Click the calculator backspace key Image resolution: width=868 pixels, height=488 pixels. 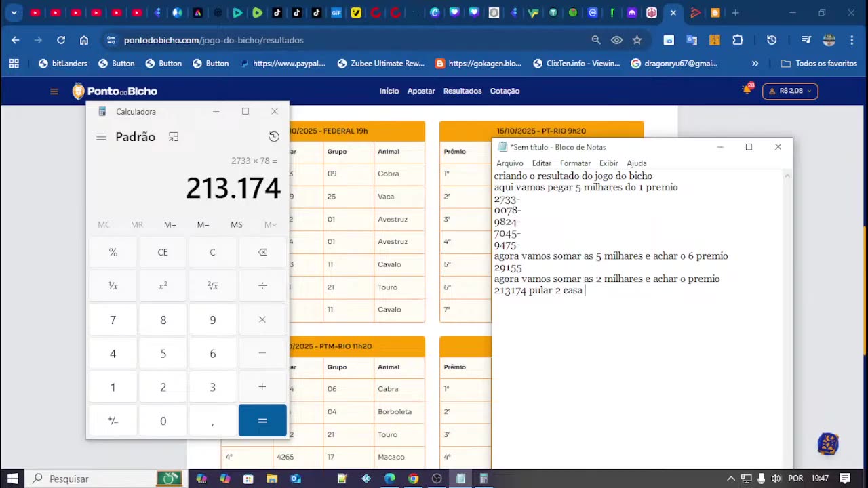click(262, 252)
